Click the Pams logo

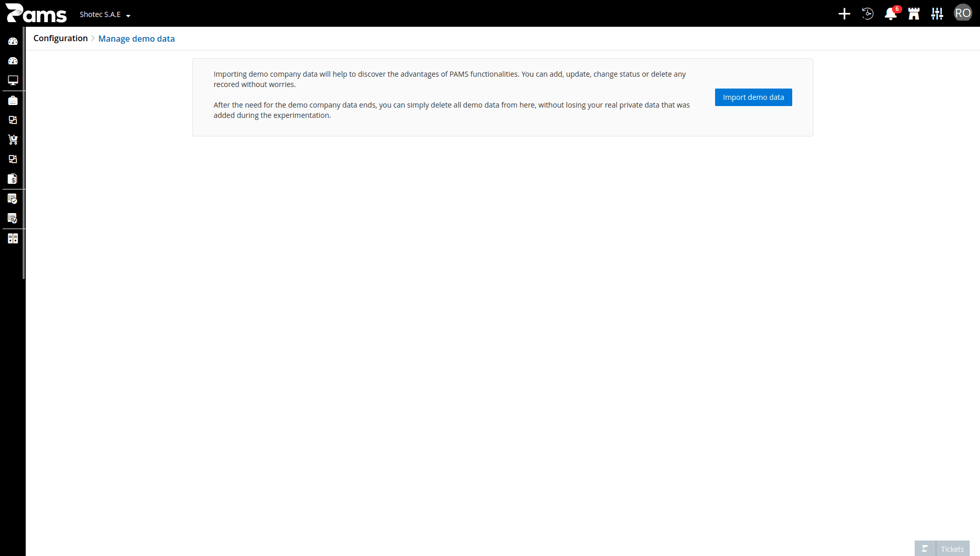[36, 13]
